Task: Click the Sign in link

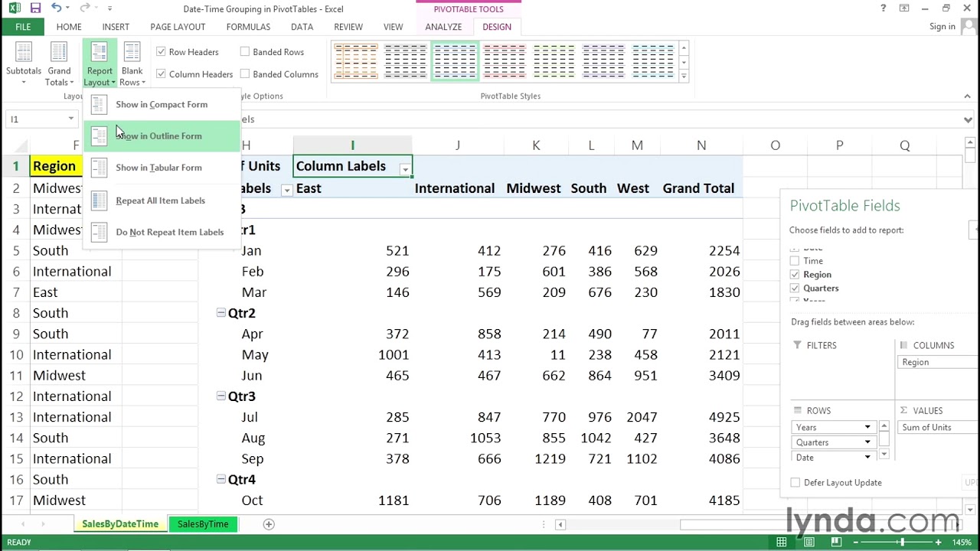Action: pyautogui.click(x=942, y=27)
